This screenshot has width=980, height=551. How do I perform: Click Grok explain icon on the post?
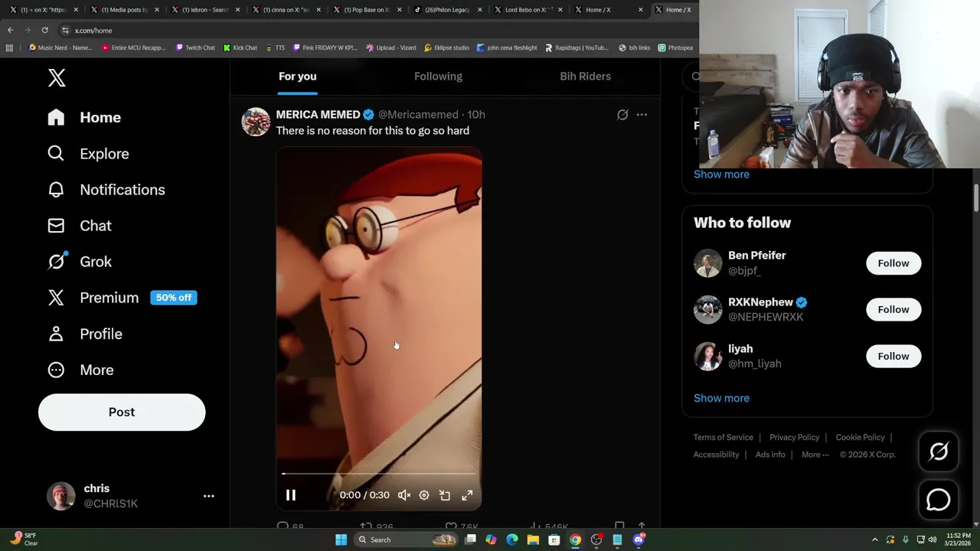(x=622, y=115)
